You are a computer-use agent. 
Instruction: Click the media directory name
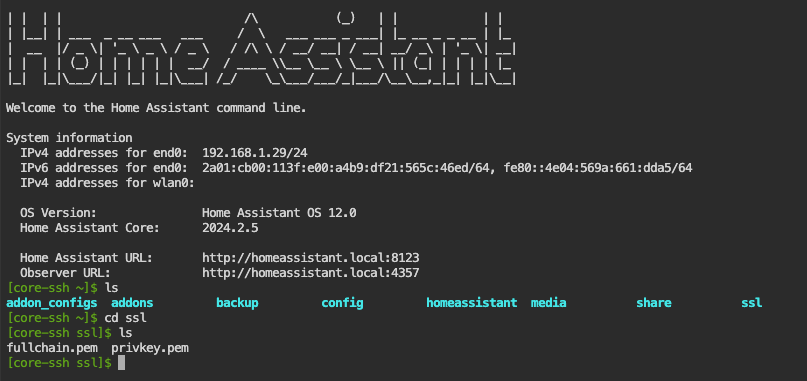click(549, 303)
